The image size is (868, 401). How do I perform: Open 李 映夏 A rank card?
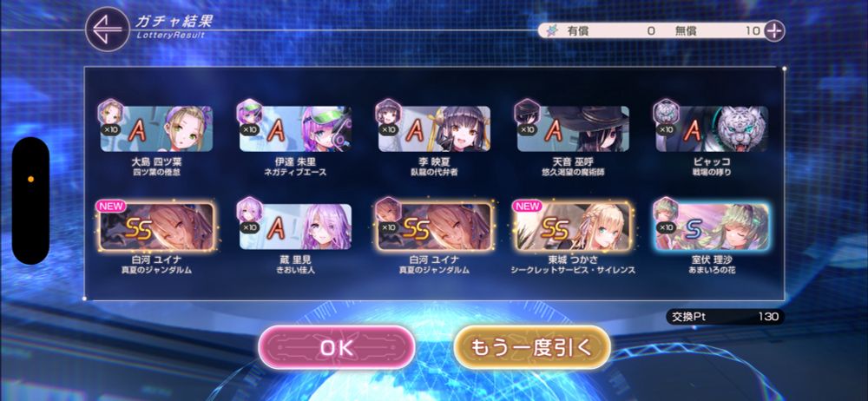tap(434, 129)
